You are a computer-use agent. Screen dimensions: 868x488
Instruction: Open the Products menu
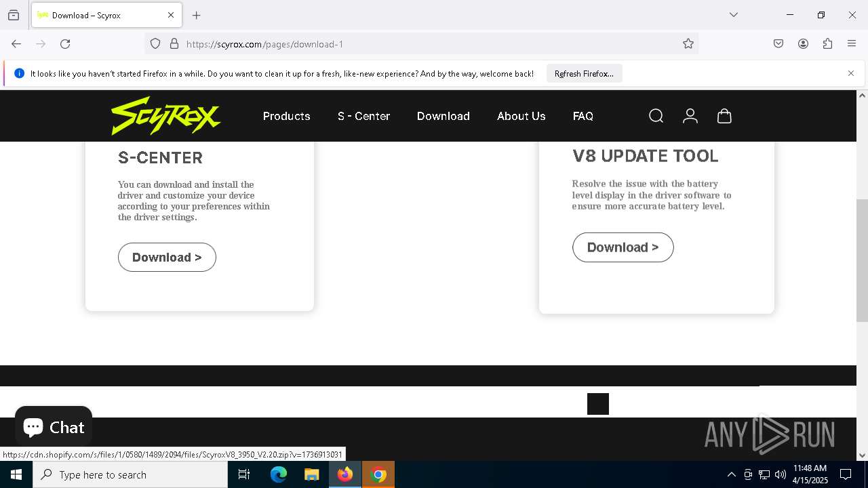click(287, 116)
